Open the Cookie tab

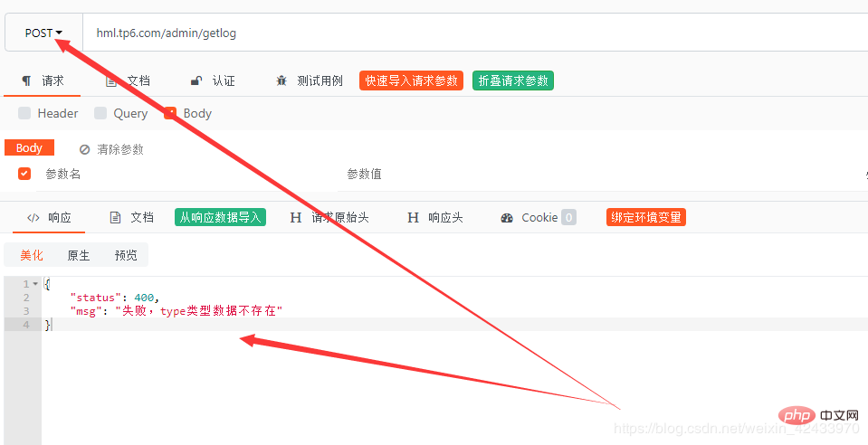538,217
